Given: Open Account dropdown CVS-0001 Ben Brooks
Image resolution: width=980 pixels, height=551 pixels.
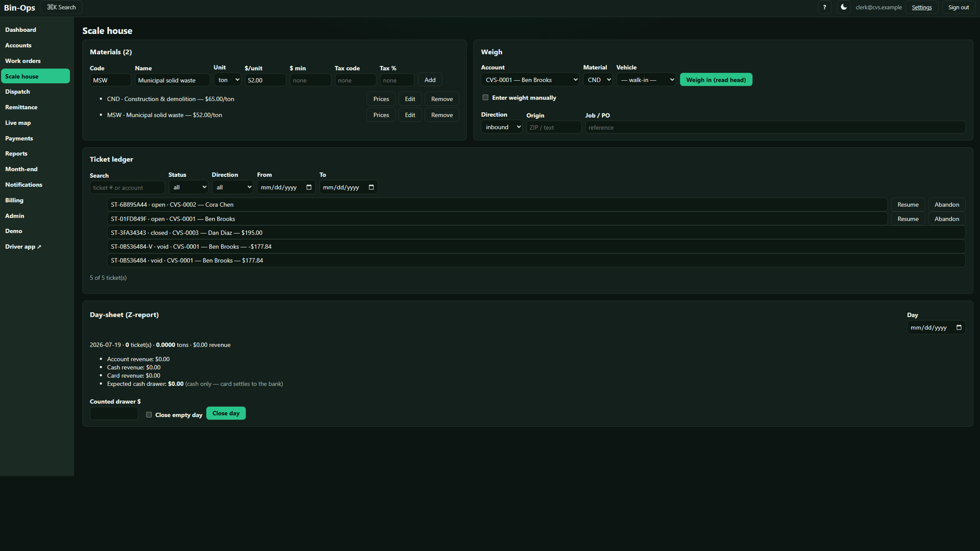Looking at the screenshot, I should (x=530, y=80).
